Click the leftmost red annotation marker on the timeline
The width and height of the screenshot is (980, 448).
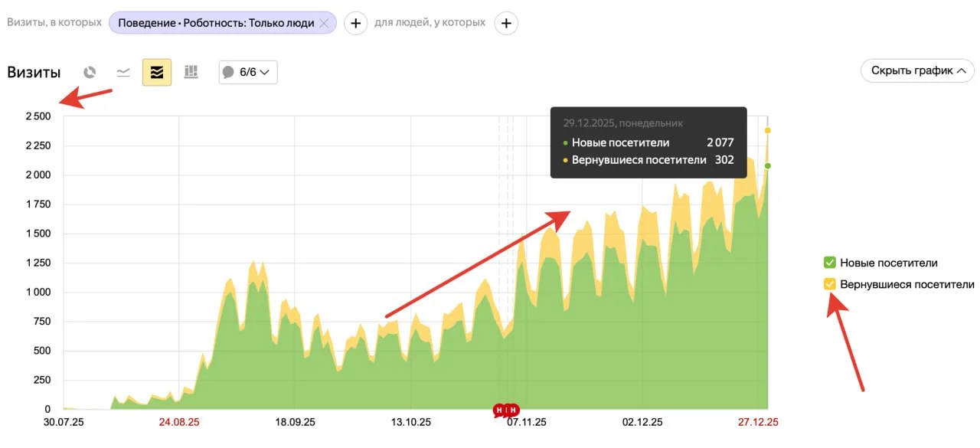pyautogui.click(x=499, y=410)
